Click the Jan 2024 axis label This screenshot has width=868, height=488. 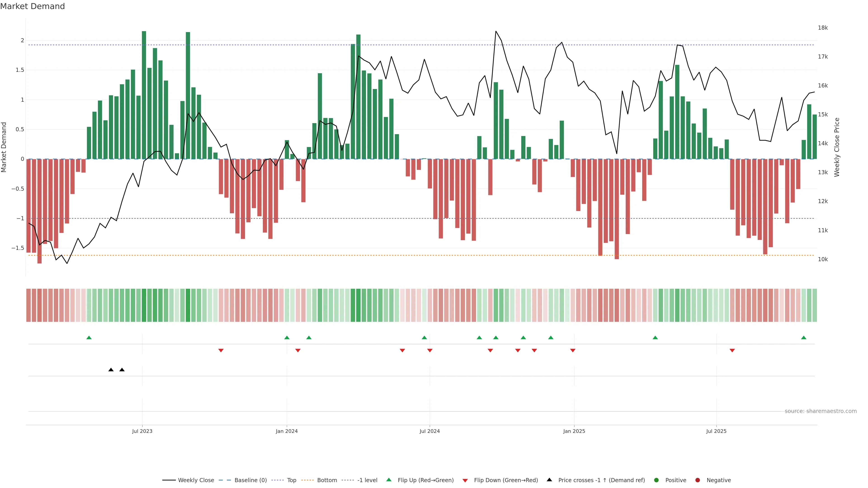(286, 431)
